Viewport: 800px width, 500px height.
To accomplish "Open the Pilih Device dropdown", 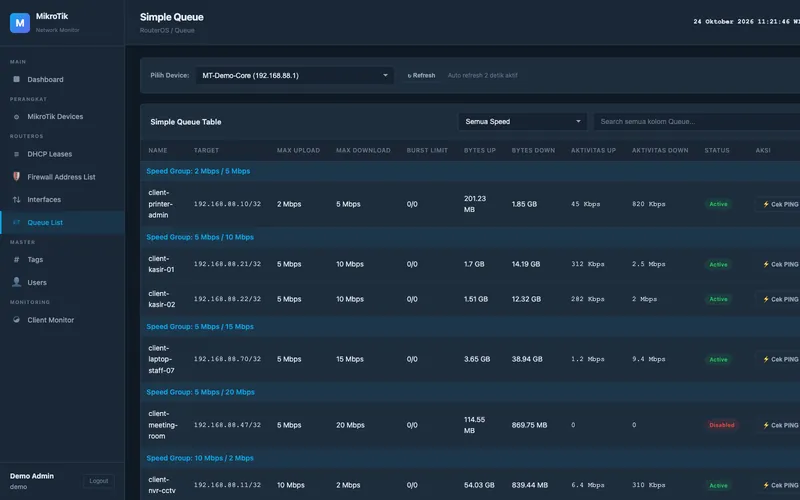I will coord(294,76).
